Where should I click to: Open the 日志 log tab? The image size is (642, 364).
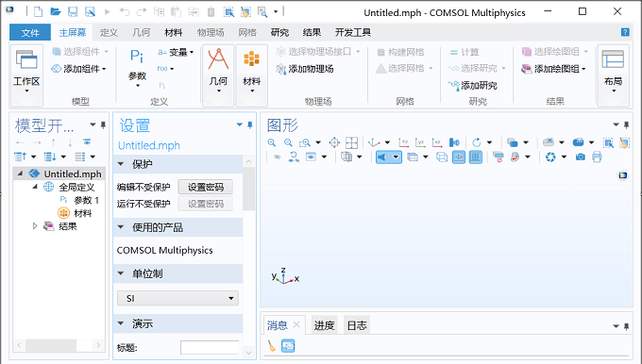(357, 325)
